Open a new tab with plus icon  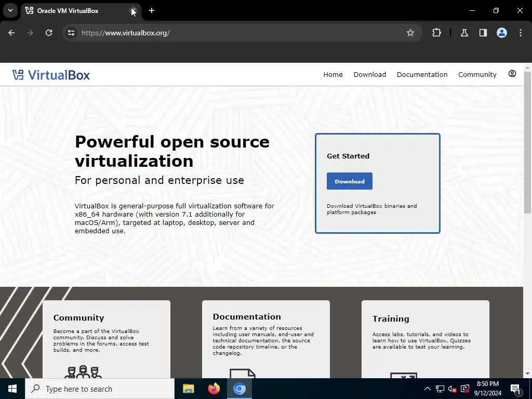pos(152,10)
